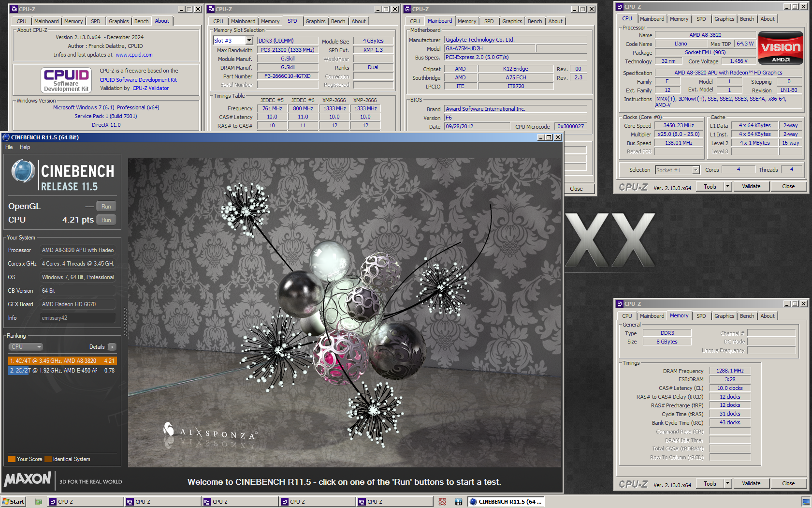Expand the Tools dropdown arrow in Memory window
The width and height of the screenshot is (812, 508).
point(727,483)
